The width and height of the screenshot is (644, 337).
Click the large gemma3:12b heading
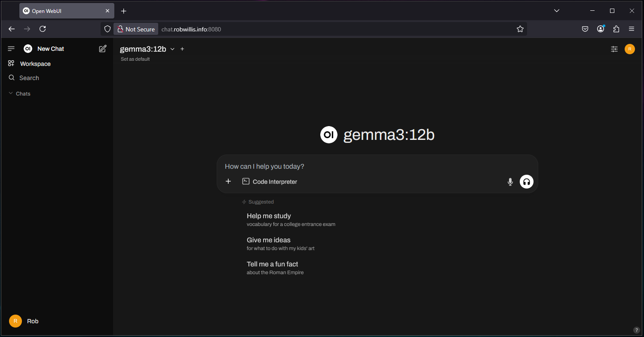[x=389, y=135]
